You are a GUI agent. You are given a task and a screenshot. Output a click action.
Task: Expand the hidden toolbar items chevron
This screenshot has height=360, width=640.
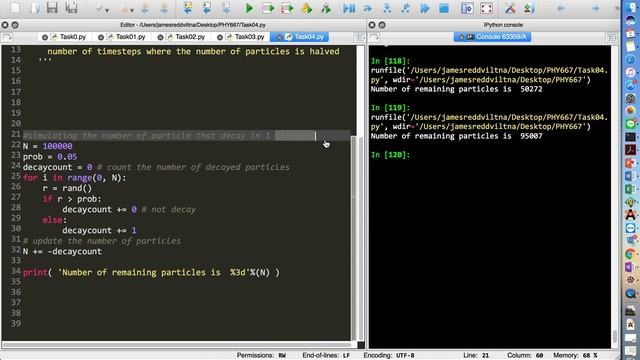(x=617, y=8)
